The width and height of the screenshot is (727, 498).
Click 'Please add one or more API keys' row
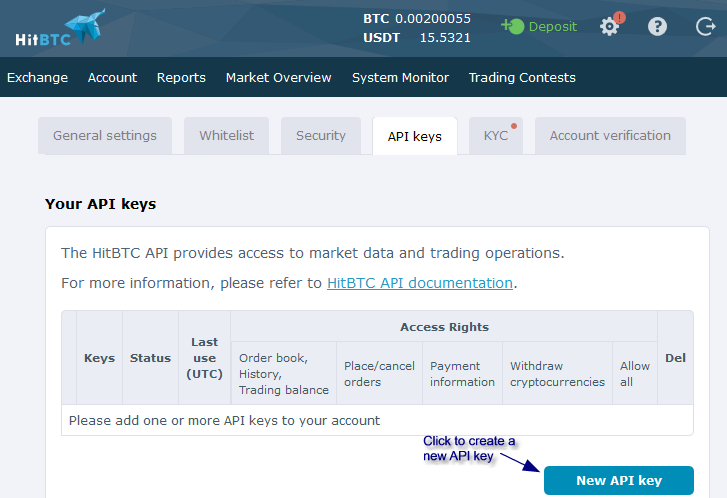(377, 420)
